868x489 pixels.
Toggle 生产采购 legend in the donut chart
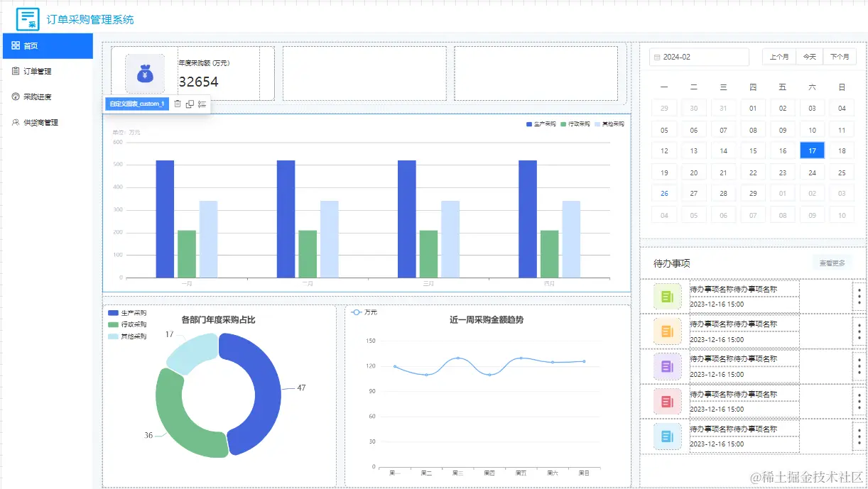[x=127, y=313]
